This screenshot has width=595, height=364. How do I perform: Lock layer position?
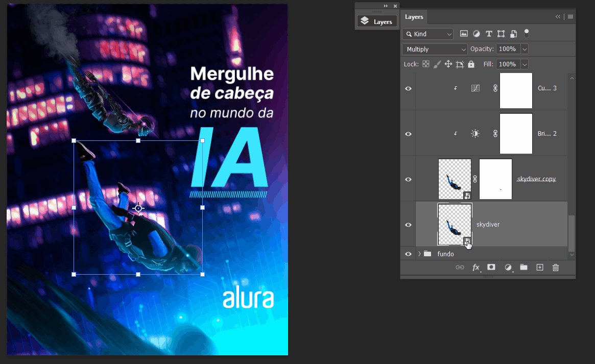pyautogui.click(x=448, y=64)
